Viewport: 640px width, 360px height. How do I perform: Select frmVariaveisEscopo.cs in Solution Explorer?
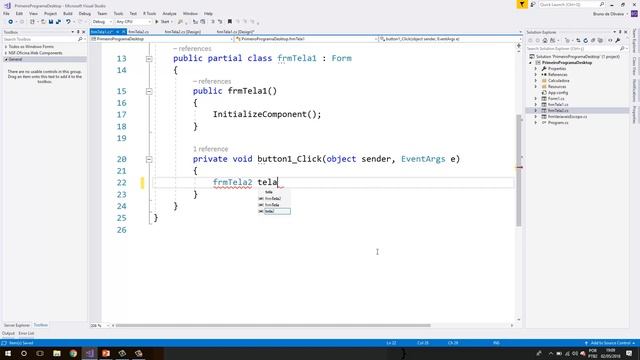coord(567,116)
